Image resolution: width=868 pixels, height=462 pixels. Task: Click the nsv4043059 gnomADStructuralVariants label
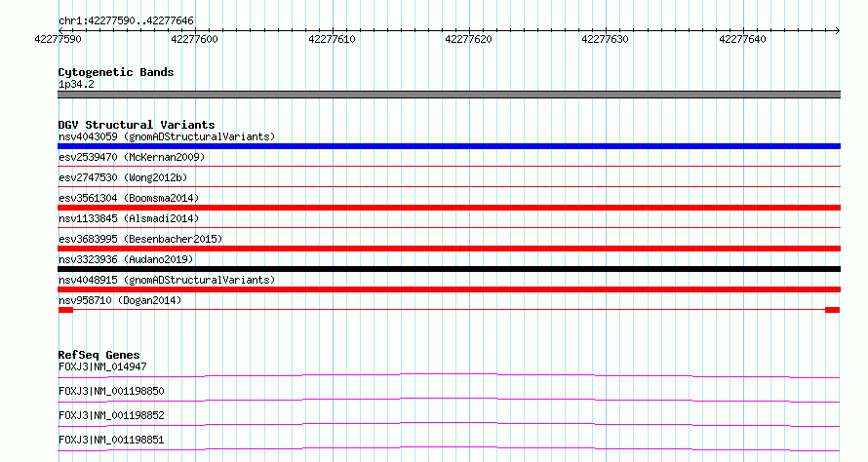[167, 136]
